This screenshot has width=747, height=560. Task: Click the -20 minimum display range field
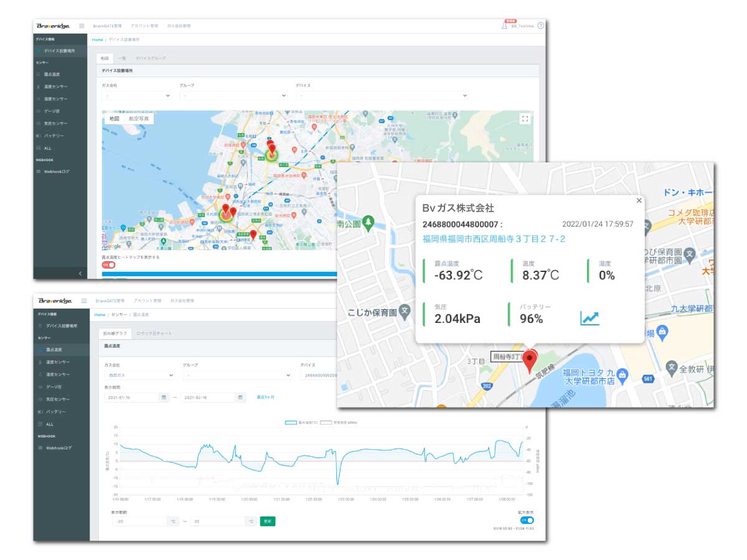139,521
